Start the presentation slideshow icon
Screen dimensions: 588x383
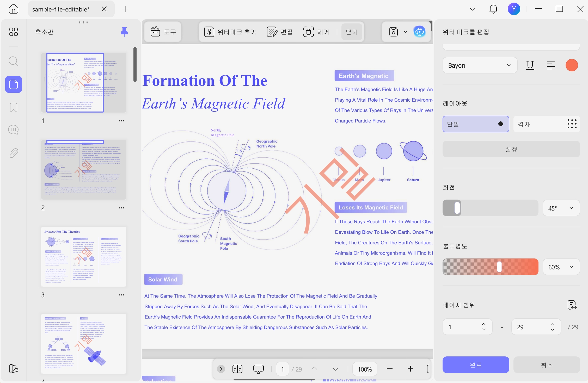[259, 369]
